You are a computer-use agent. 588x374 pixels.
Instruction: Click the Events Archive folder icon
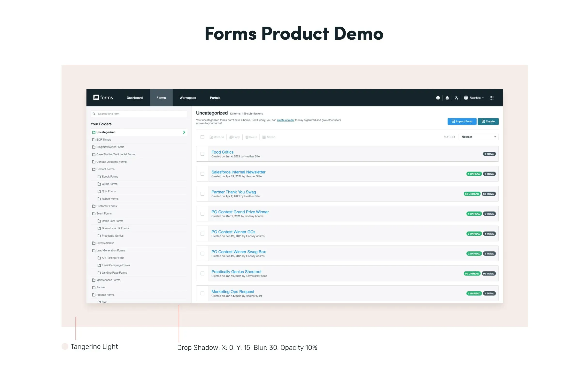pos(94,243)
